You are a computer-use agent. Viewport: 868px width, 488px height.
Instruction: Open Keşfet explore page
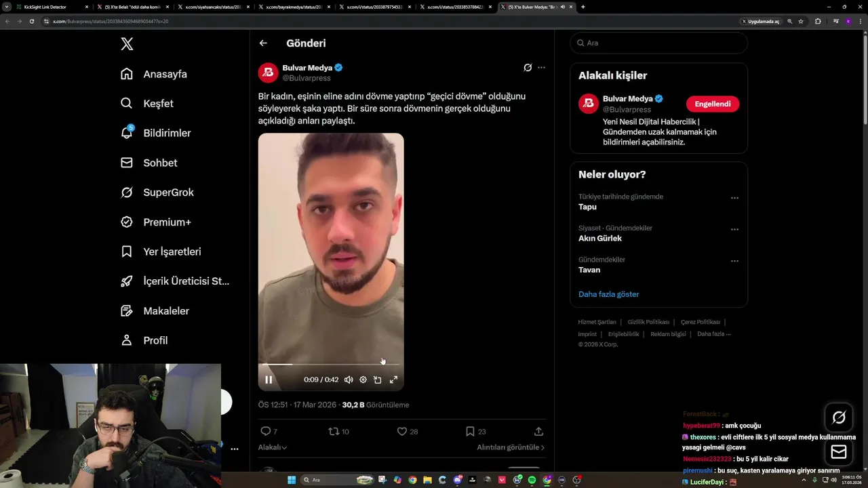click(146, 104)
